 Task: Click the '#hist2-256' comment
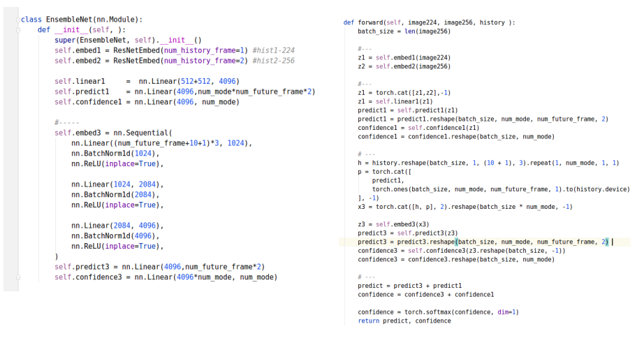pos(274,61)
